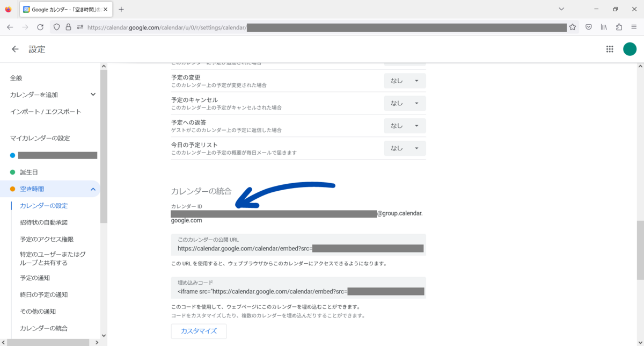This screenshot has height=346, width=644.
Task: Open Firefox library icon
Action: [604, 27]
